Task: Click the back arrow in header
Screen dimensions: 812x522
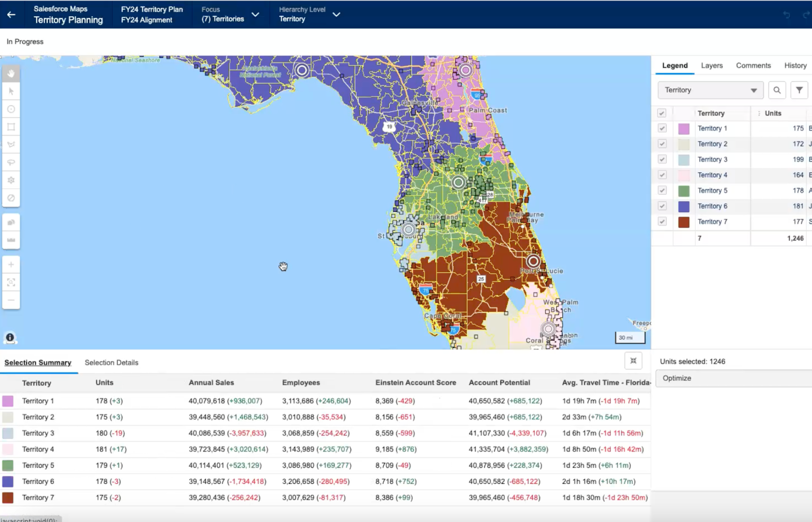Action: tap(11, 14)
